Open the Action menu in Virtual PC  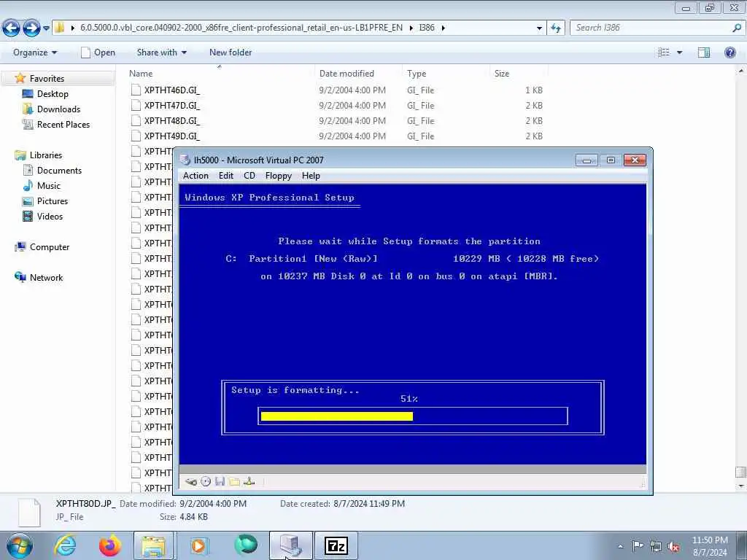(196, 176)
